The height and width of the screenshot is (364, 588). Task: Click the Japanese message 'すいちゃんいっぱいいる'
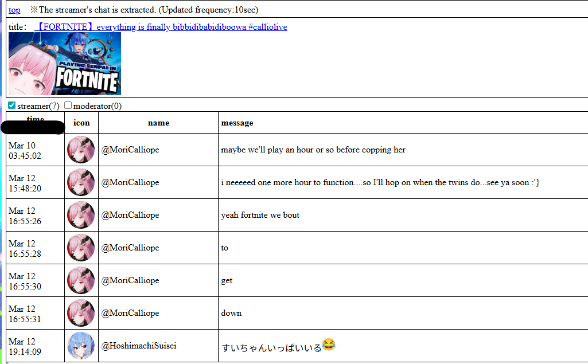[271, 347]
